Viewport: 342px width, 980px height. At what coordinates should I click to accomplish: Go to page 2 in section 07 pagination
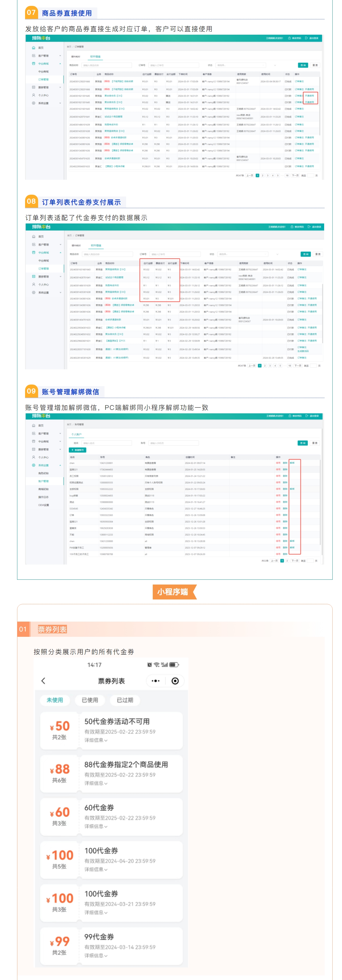coord(263,175)
